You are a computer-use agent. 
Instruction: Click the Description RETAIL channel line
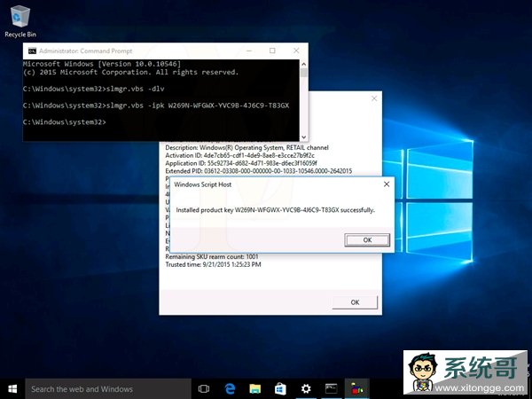(x=247, y=147)
